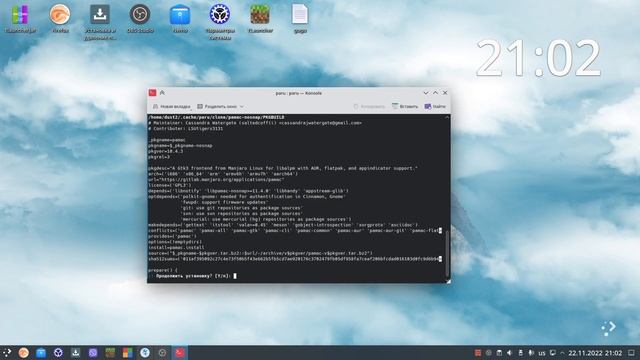This screenshot has height=360, width=640.
Task: Click the large 21:02 desktop clock widget
Action: coord(538,58)
